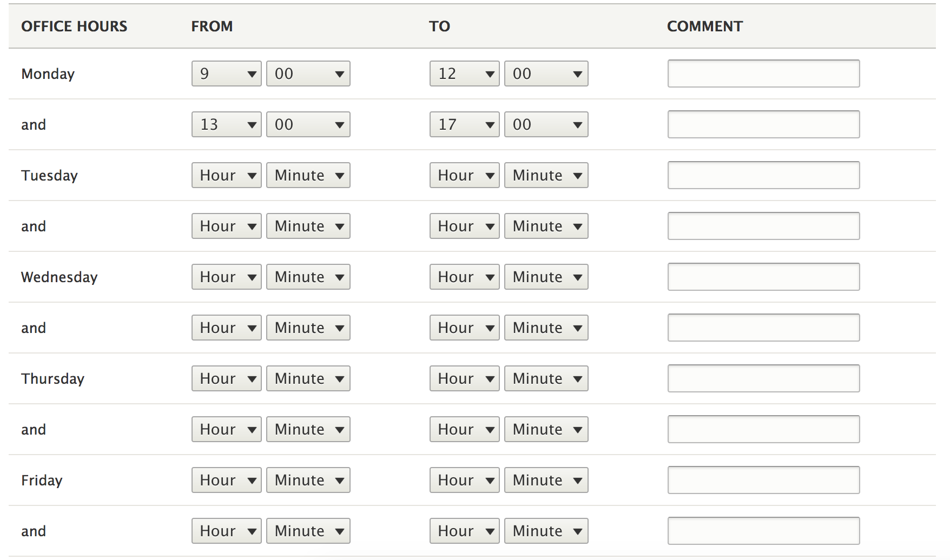Open Wednesday's From Hour dropdown
Image resolution: width=950 pixels, height=560 pixels.
(226, 277)
